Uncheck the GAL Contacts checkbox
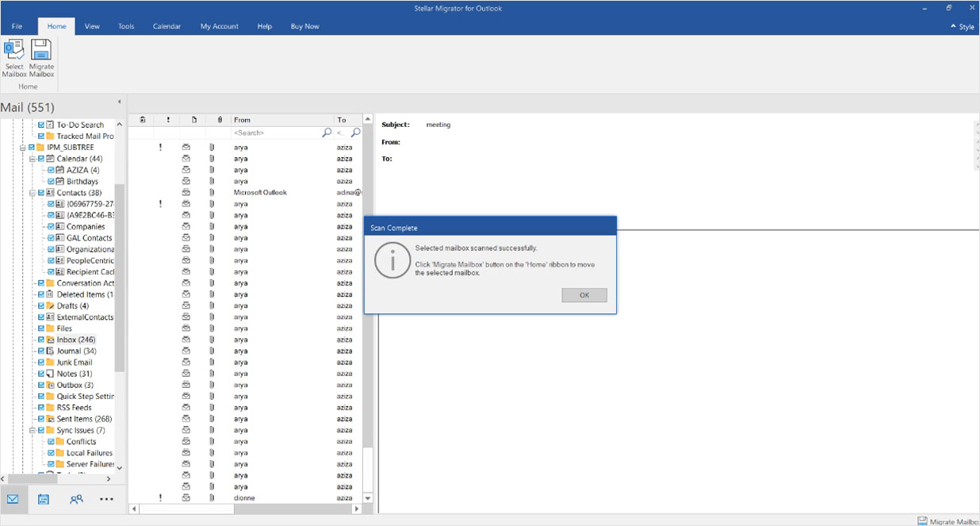Image resolution: width=980 pixels, height=526 pixels. (x=51, y=238)
